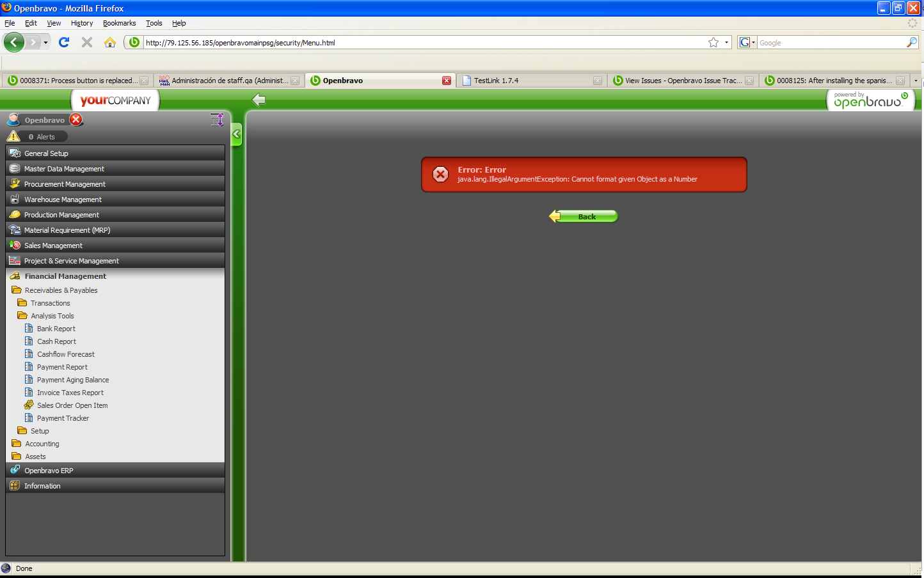Open the Bookmarks menu
The height and width of the screenshot is (578, 924).
pyautogui.click(x=120, y=23)
